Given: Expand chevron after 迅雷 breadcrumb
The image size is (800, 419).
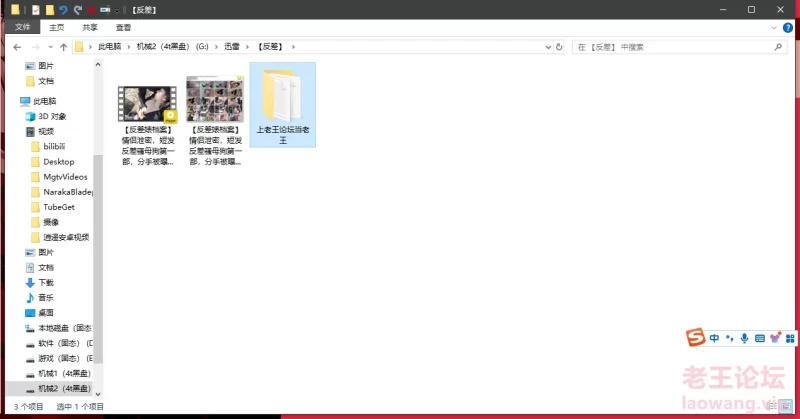Looking at the screenshot, I should pos(247,46).
